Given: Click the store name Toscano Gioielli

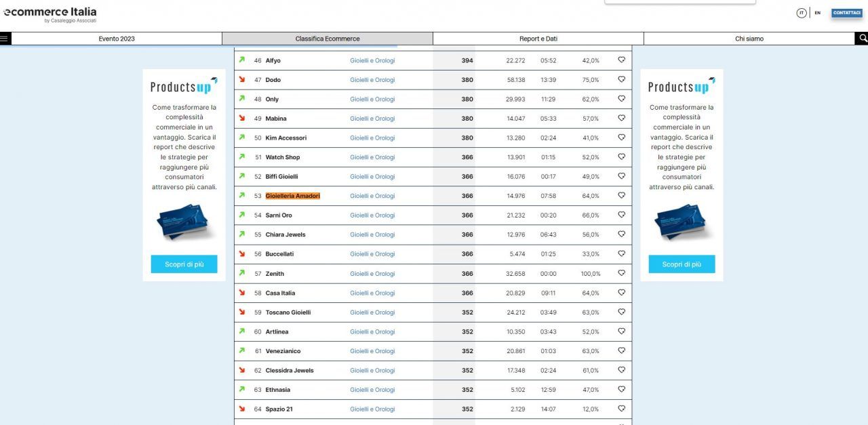Looking at the screenshot, I should (288, 312).
